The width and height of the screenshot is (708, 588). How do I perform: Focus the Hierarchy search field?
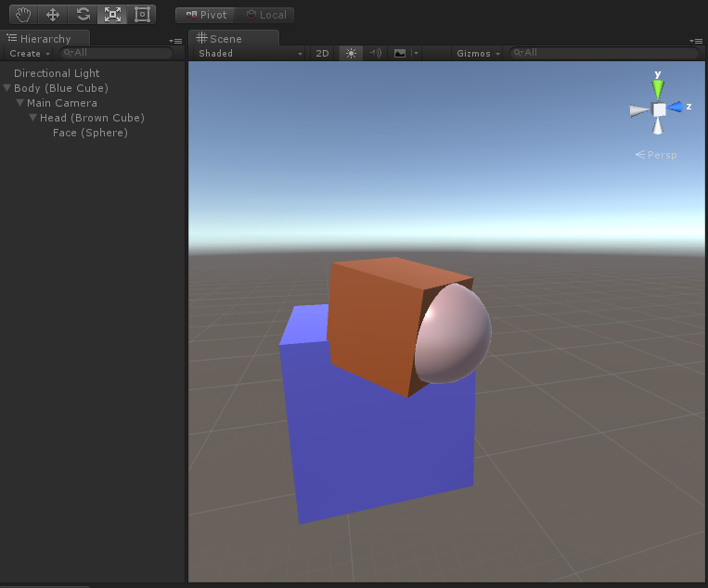click(x=117, y=53)
